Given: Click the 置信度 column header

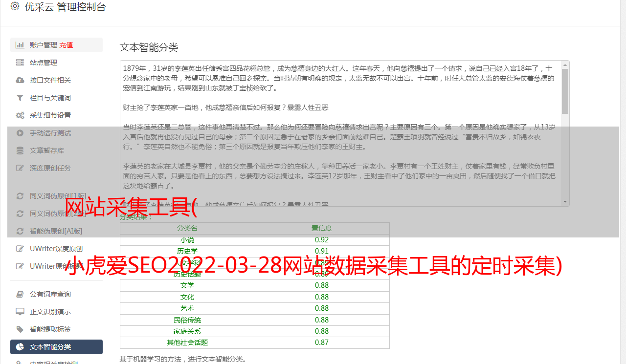Looking at the screenshot, I should point(322,228).
